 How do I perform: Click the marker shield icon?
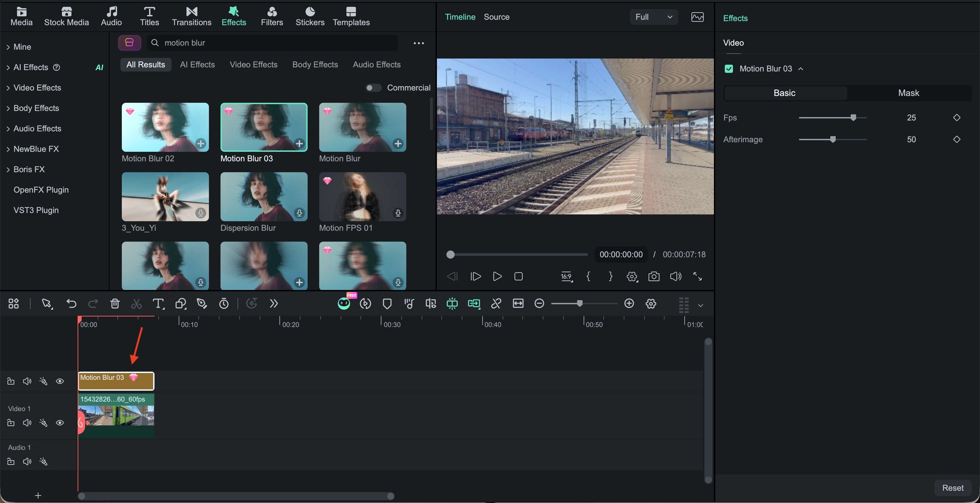coord(387,304)
